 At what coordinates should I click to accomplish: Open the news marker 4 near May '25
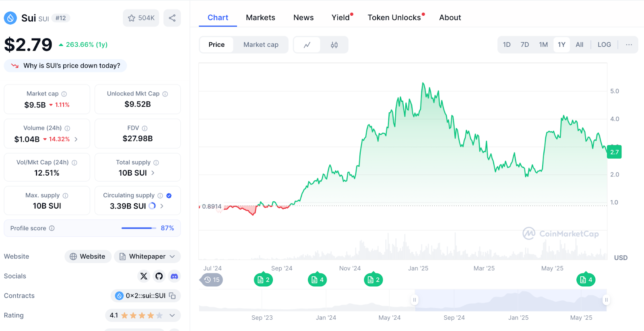(586, 280)
